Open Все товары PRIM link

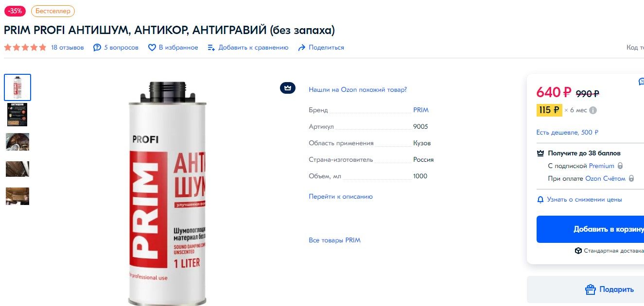[334, 240]
